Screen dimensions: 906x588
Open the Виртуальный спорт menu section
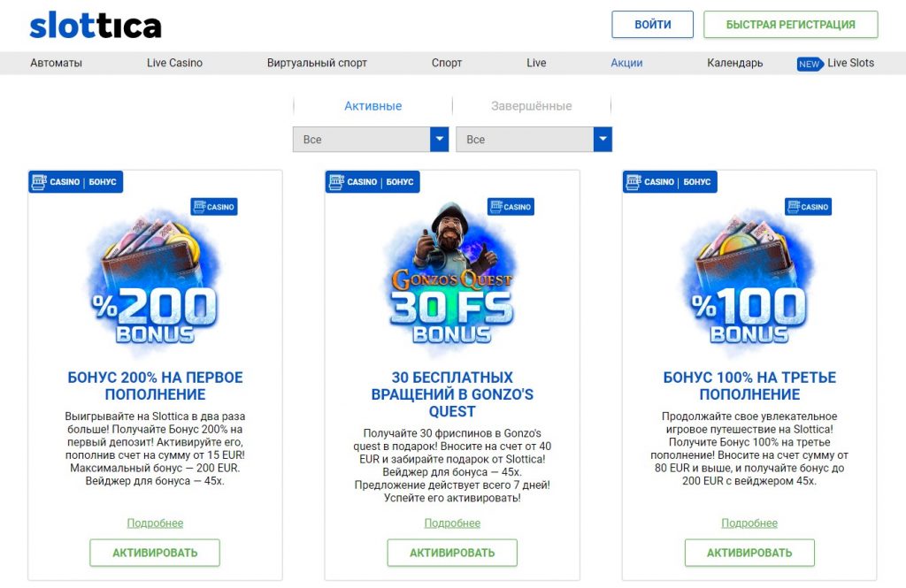point(317,63)
